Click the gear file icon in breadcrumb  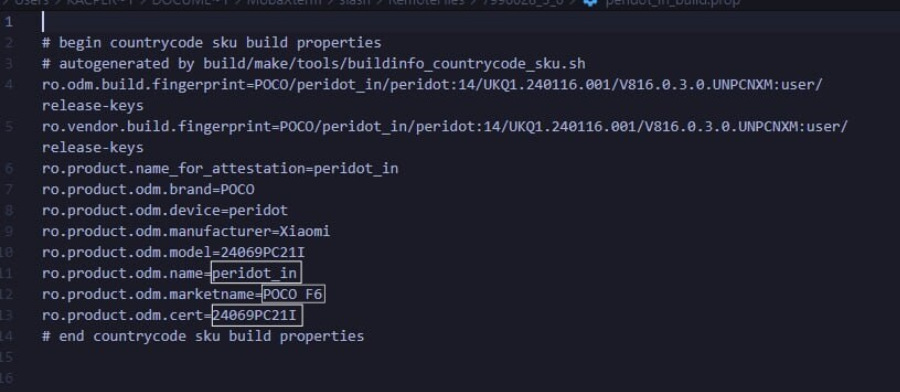click(x=589, y=2)
